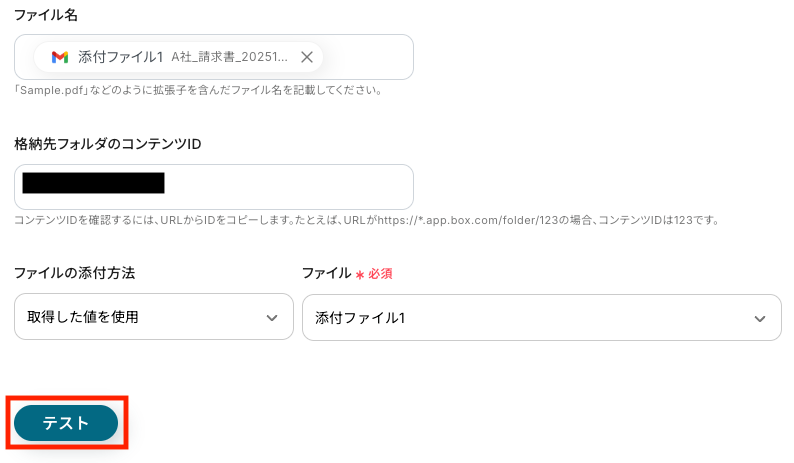This screenshot has width=794, height=463.
Task: Open the ファイル dropdown showing 添付ファイル1
Action: click(x=520, y=317)
